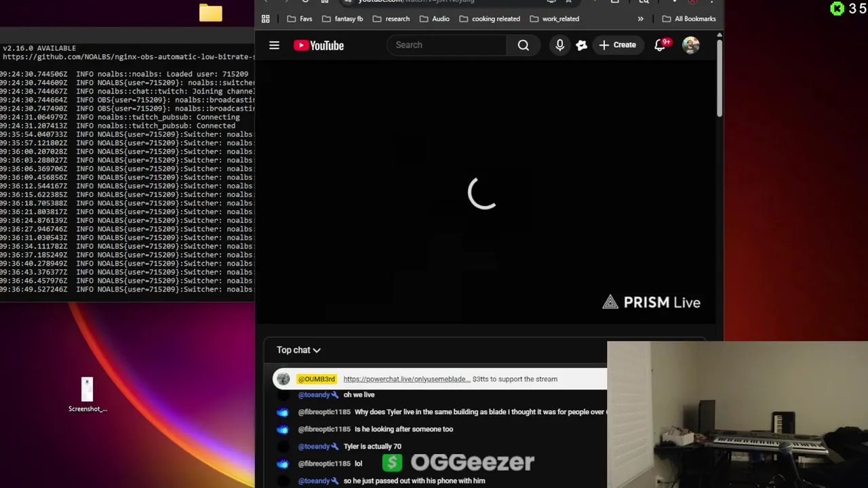
Task: Show more bookmarks with the double chevron
Action: [640, 19]
